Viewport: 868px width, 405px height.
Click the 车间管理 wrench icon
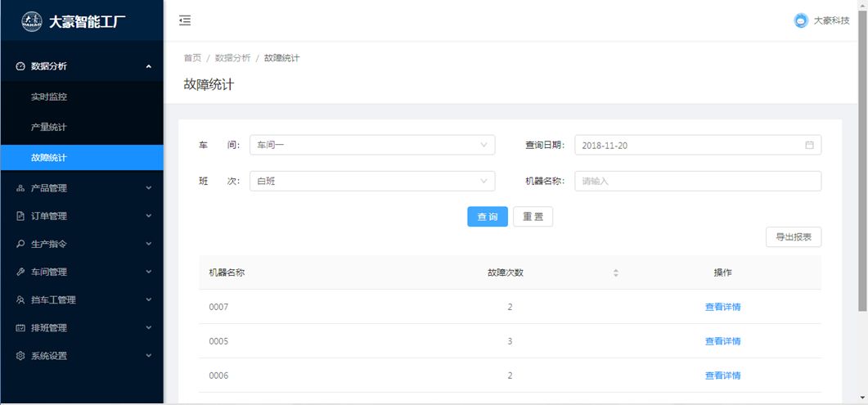(x=20, y=272)
